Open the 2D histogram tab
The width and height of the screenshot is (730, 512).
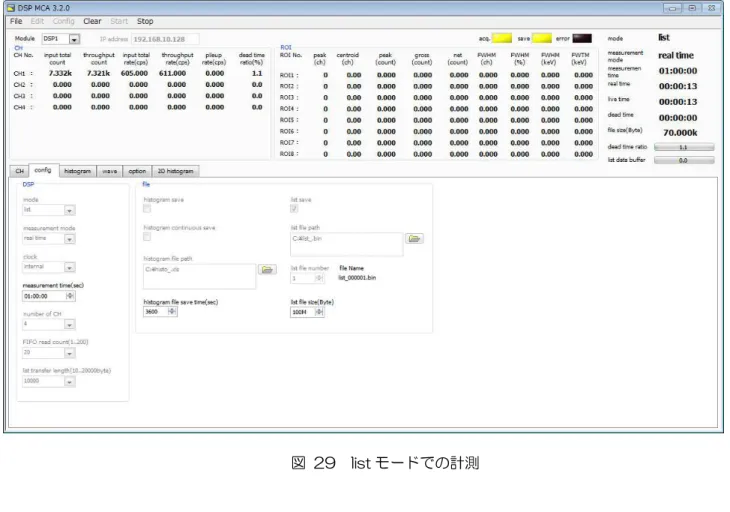175,171
